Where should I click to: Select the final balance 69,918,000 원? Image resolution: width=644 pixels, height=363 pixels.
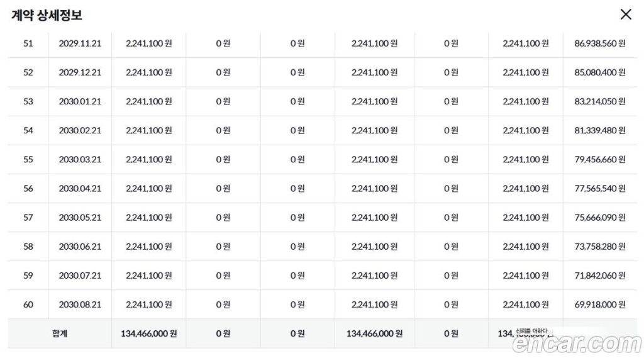click(x=600, y=304)
